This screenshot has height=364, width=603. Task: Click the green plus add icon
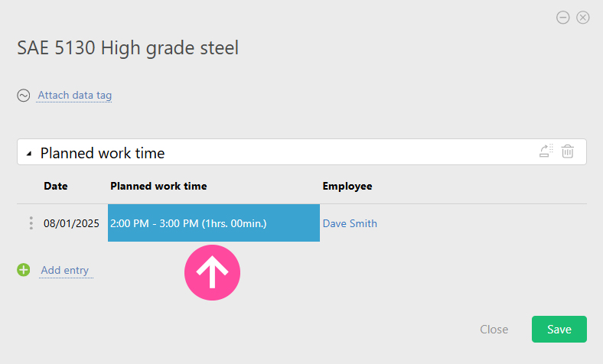tap(24, 270)
